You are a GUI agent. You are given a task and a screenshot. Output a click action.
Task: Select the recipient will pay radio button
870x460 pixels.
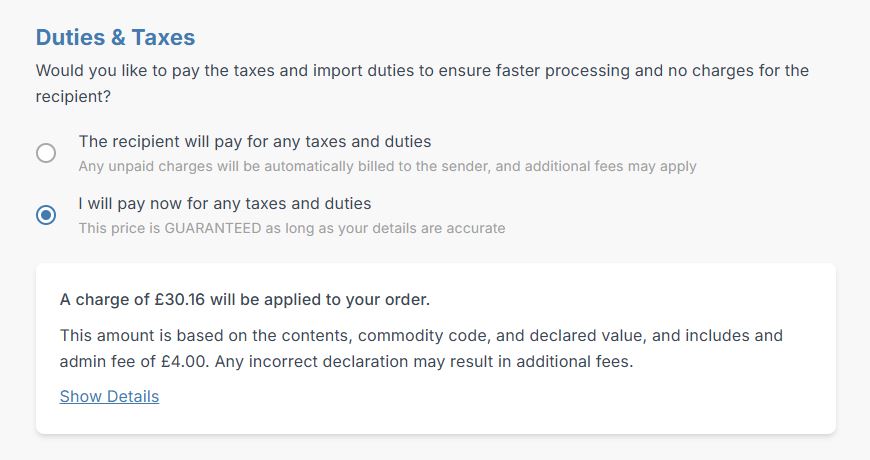pyautogui.click(x=46, y=153)
